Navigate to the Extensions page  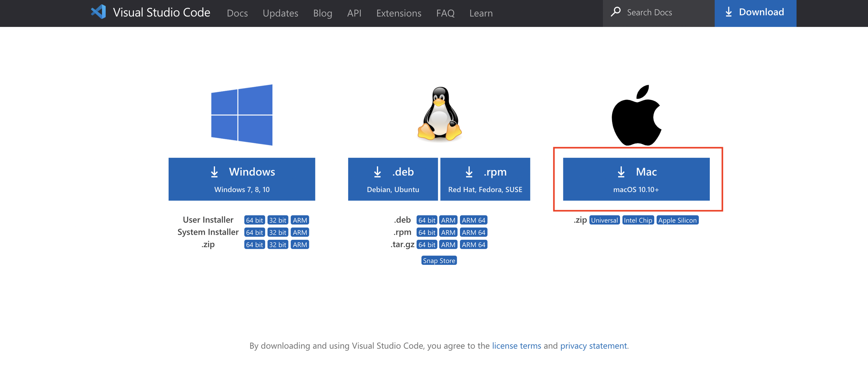click(x=398, y=13)
